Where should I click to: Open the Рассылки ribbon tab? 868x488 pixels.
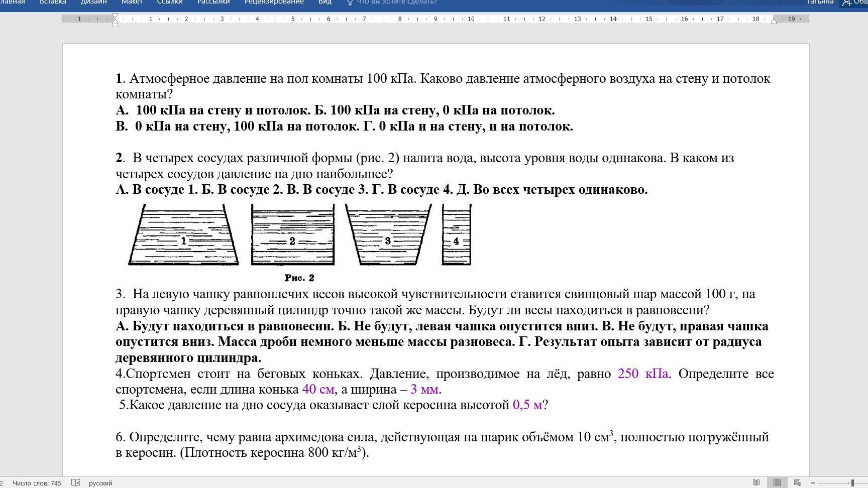[x=213, y=2]
